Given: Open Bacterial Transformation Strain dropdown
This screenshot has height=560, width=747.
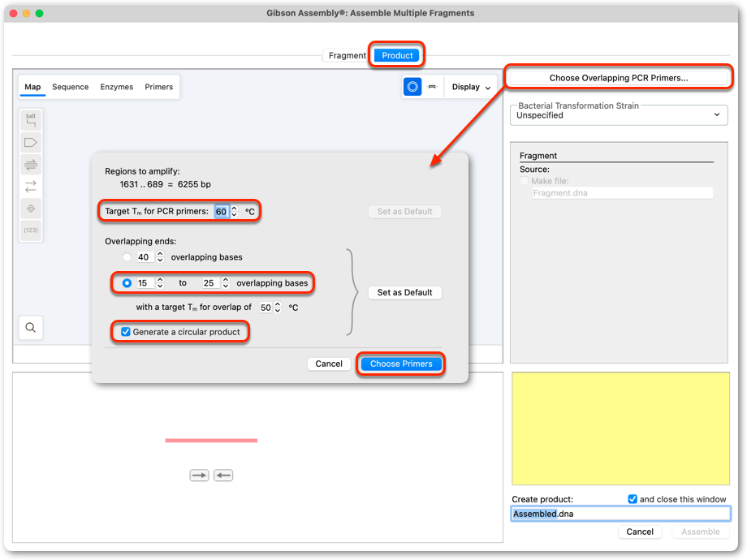Looking at the screenshot, I should tap(619, 115).
